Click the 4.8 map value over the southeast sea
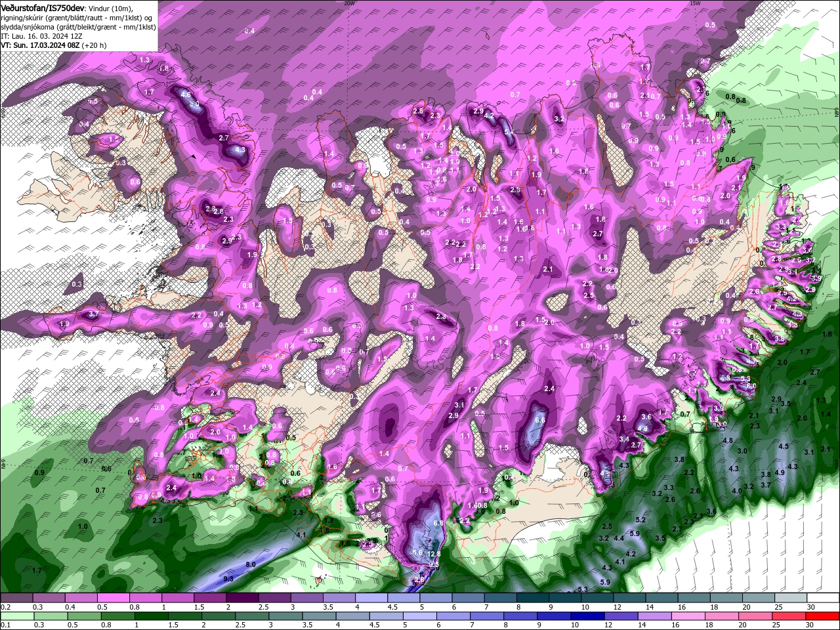 click(727, 441)
